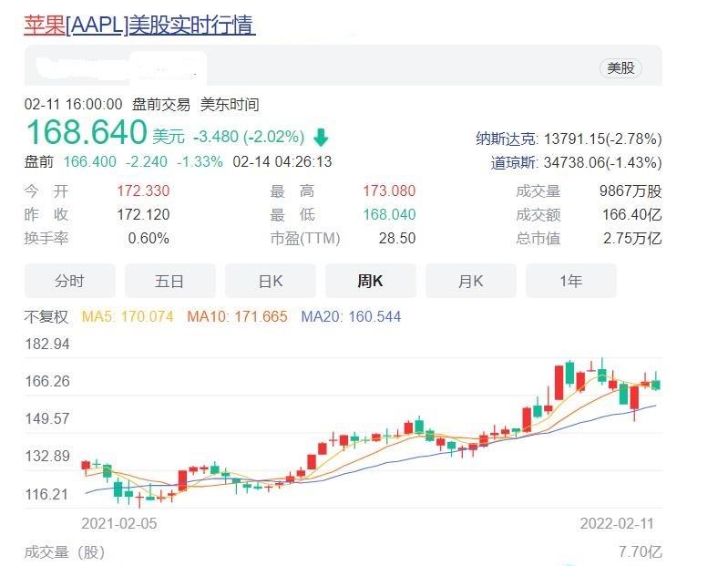This screenshot has height=566, width=728.
Task: Click the pre-market price 166.400
Action: [89, 161]
